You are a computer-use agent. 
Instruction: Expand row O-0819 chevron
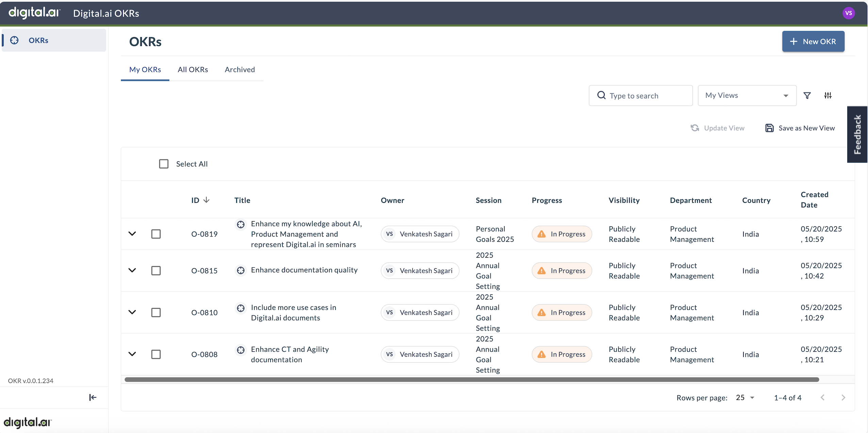(132, 234)
